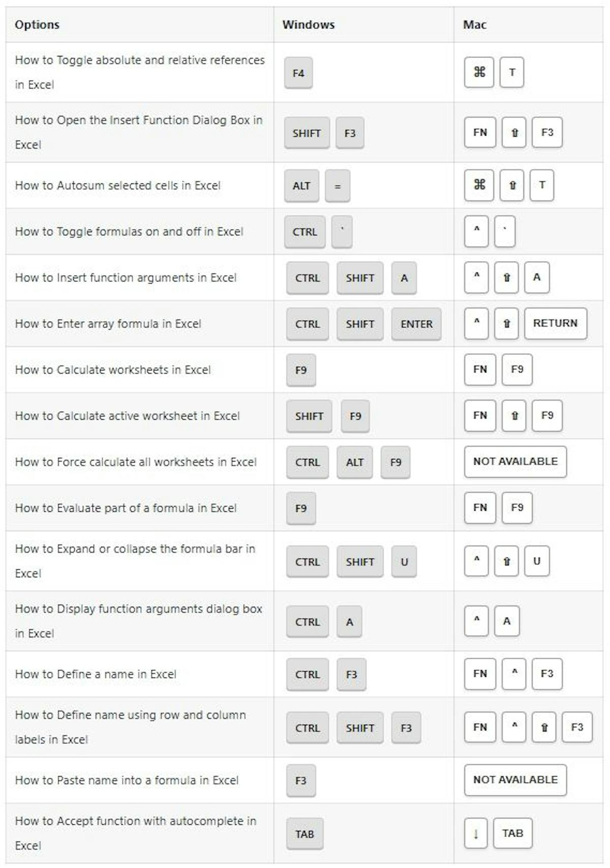The height and width of the screenshot is (868, 610).
Task: Select the RETURN key badge
Action: pos(555,323)
